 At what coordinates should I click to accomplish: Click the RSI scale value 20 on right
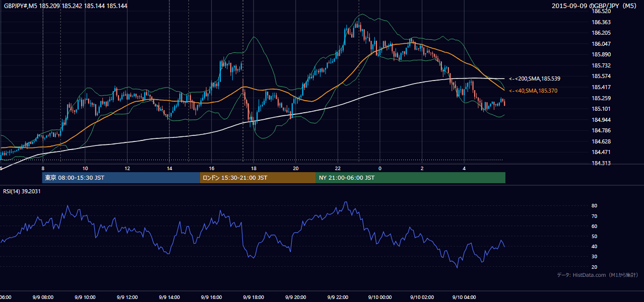594,267
